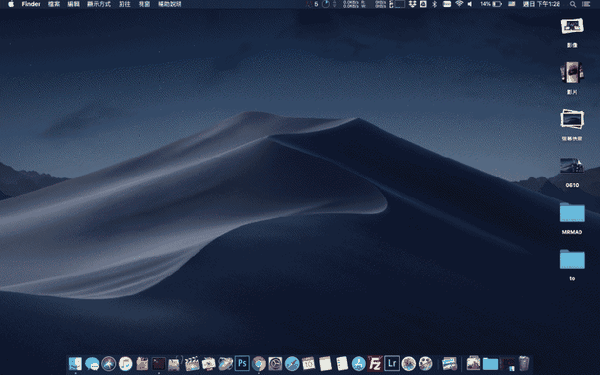The width and height of the screenshot is (600, 375).
Task: Open the Apple menu
Action: click(x=11, y=4)
